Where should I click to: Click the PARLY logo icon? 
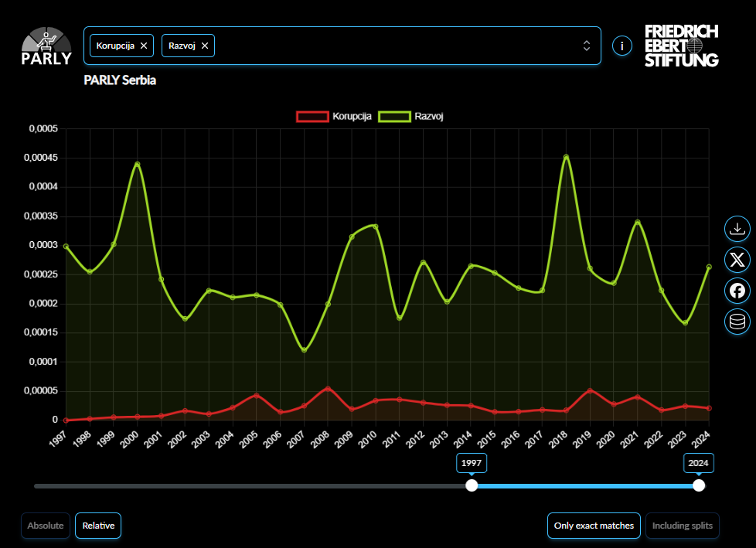(46, 46)
